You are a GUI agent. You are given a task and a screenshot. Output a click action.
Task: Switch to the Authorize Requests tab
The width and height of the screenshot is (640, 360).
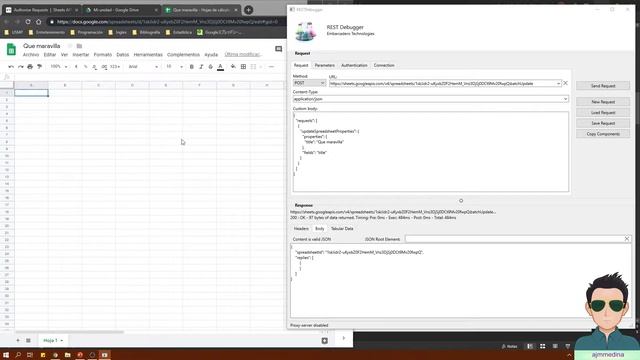[42, 10]
